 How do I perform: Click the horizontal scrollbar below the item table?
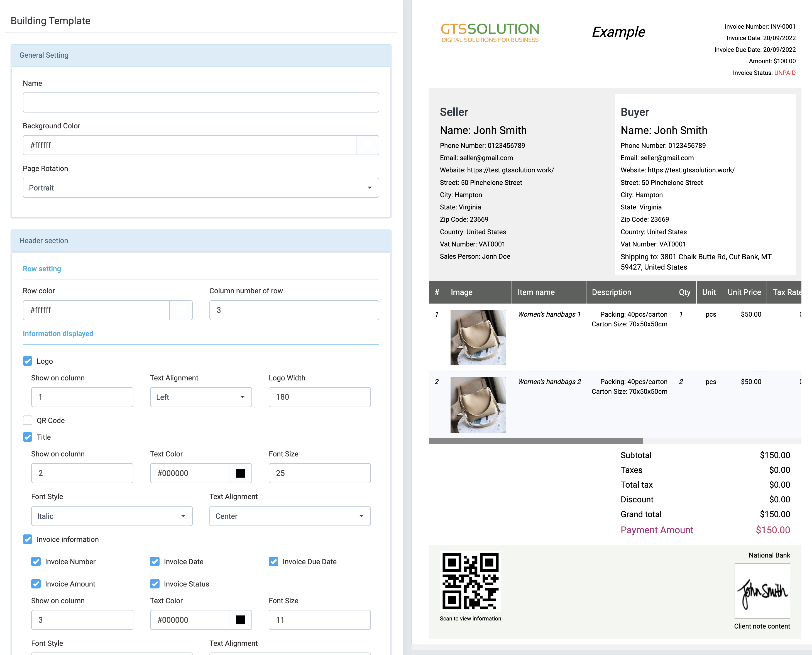click(536, 440)
